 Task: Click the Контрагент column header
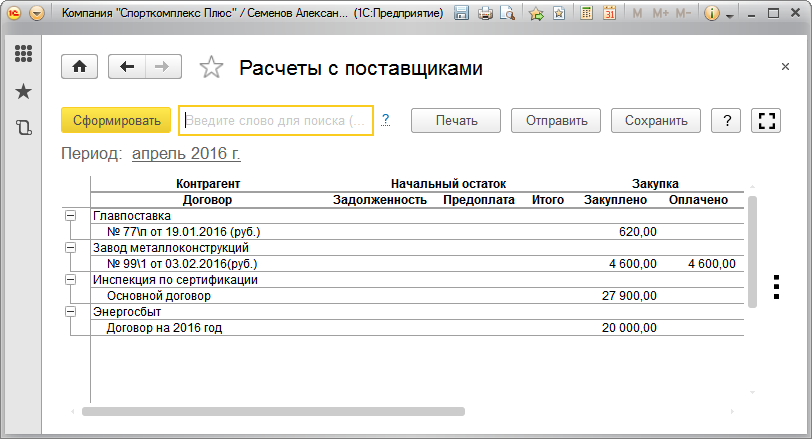(208, 184)
